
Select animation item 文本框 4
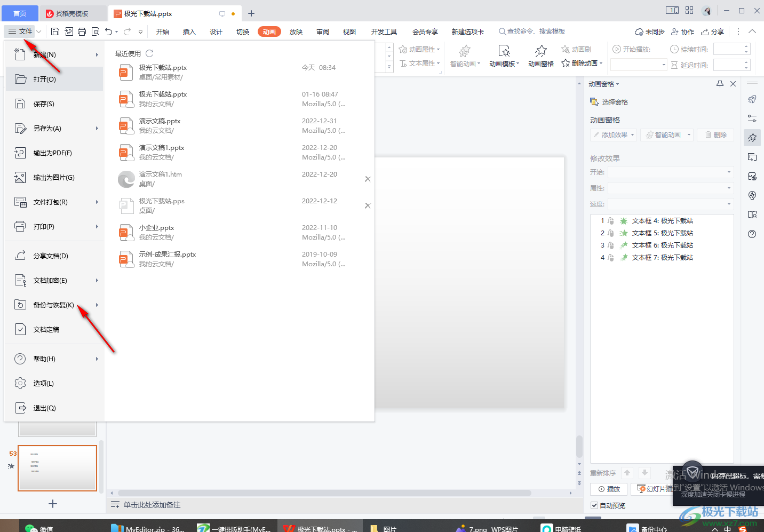(662, 220)
